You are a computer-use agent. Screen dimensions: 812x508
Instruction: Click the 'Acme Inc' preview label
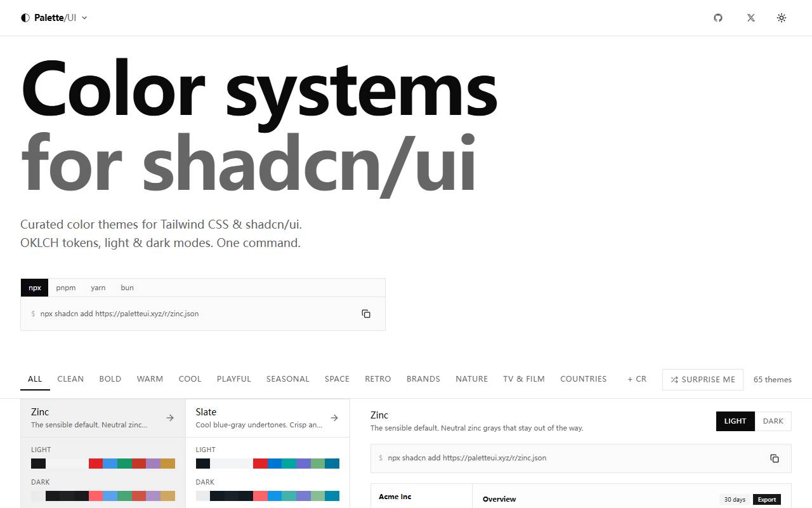pos(395,497)
